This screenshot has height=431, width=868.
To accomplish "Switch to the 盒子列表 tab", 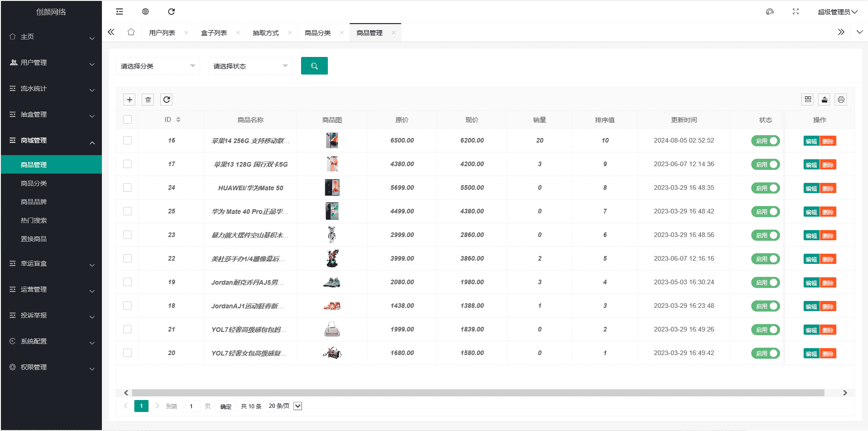I will click(x=214, y=33).
